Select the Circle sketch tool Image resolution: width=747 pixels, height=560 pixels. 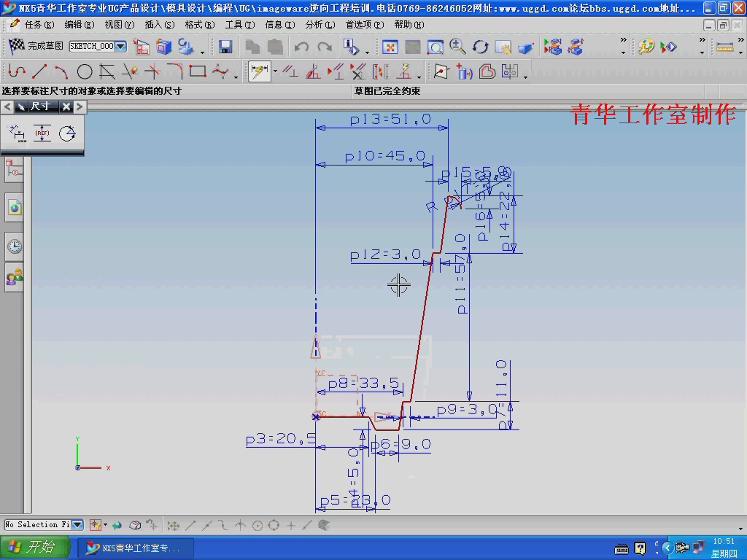pyautogui.click(x=85, y=72)
